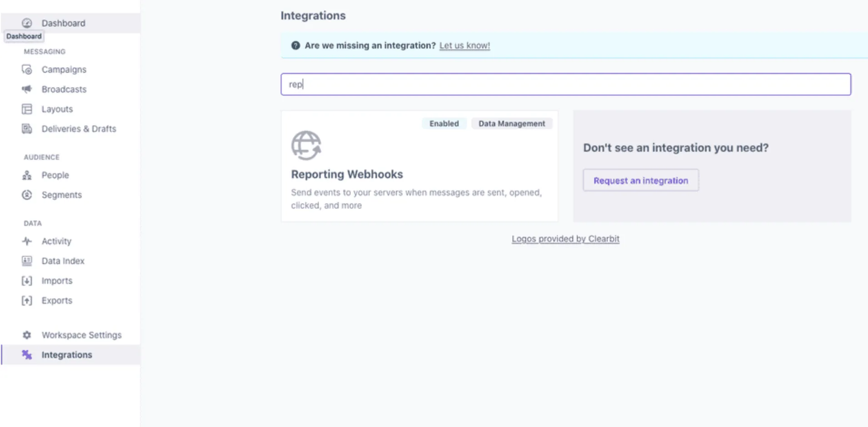Click the Campaigns icon in sidebar
This screenshot has width=868, height=427.
coord(27,70)
